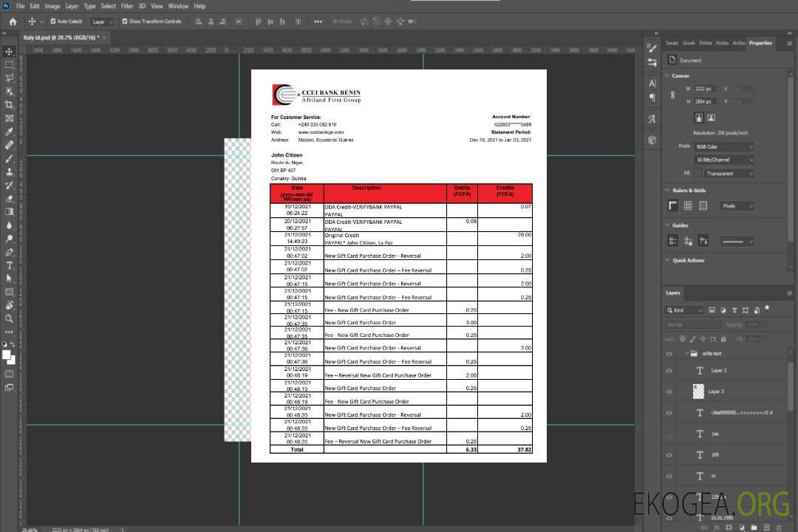Select the Clone Stamp tool

pyautogui.click(x=9, y=172)
